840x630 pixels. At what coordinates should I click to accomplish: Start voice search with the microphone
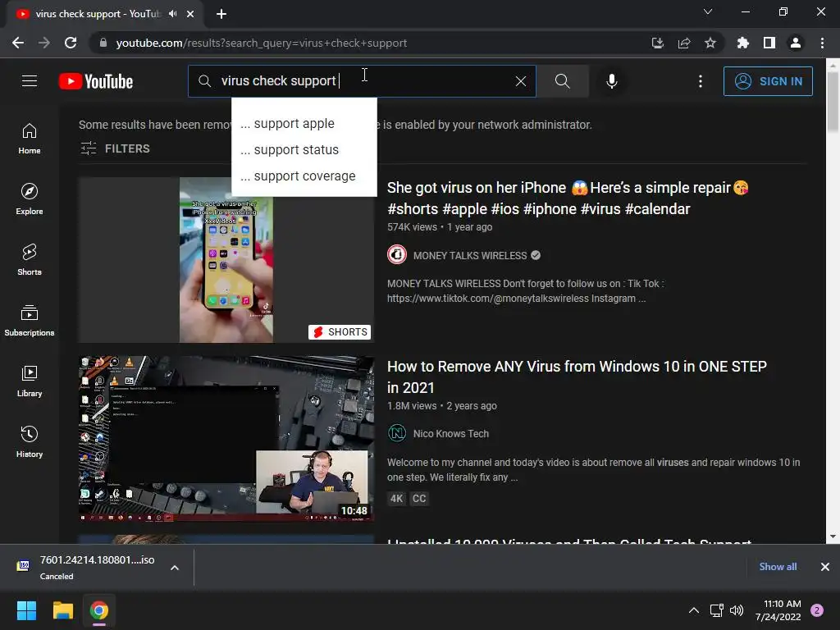click(611, 81)
